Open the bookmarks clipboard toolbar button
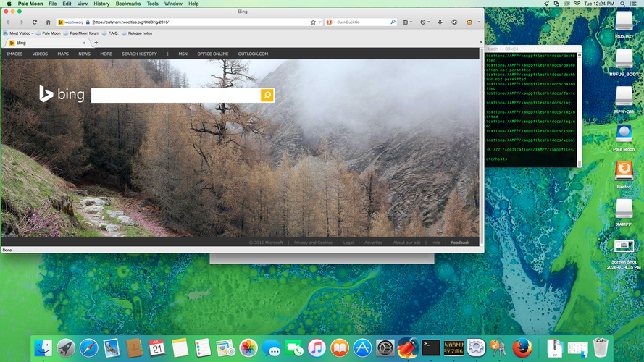The image size is (644, 362). coord(407,22)
